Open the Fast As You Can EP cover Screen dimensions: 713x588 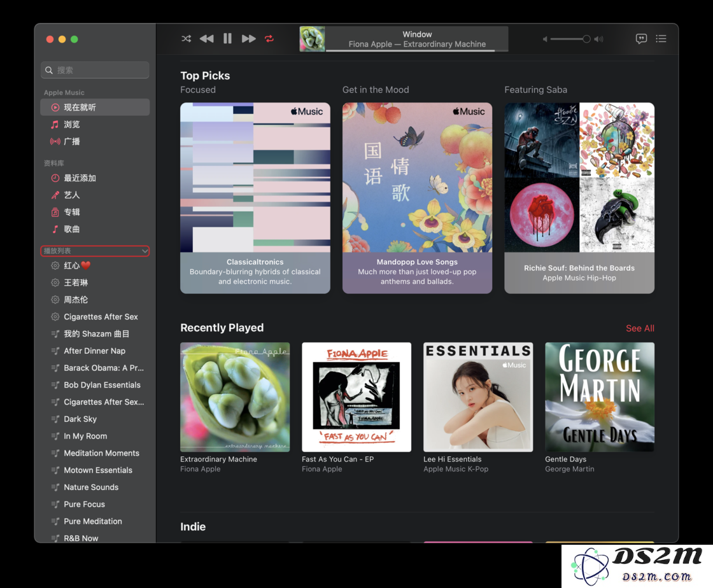click(x=356, y=397)
